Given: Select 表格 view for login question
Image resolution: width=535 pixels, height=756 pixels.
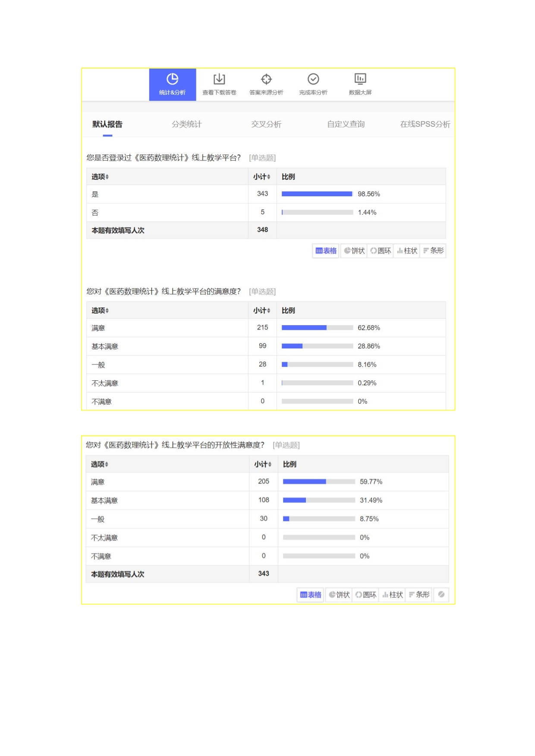Looking at the screenshot, I should pyautogui.click(x=326, y=251).
